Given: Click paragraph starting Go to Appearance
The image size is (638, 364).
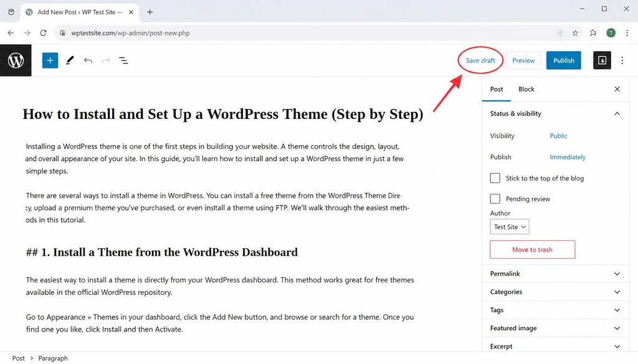Looking at the screenshot, I should pos(220,323).
